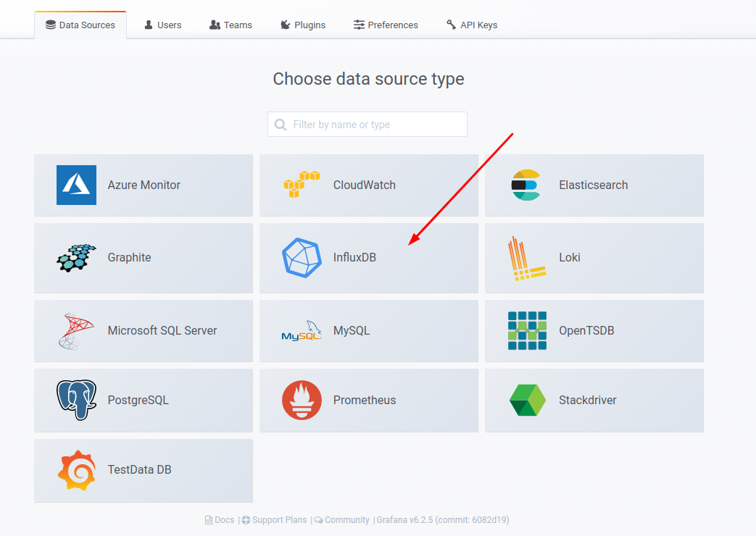The width and height of the screenshot is (756, 536).
Task: Choose the Loki data source label
Action: 570,257
